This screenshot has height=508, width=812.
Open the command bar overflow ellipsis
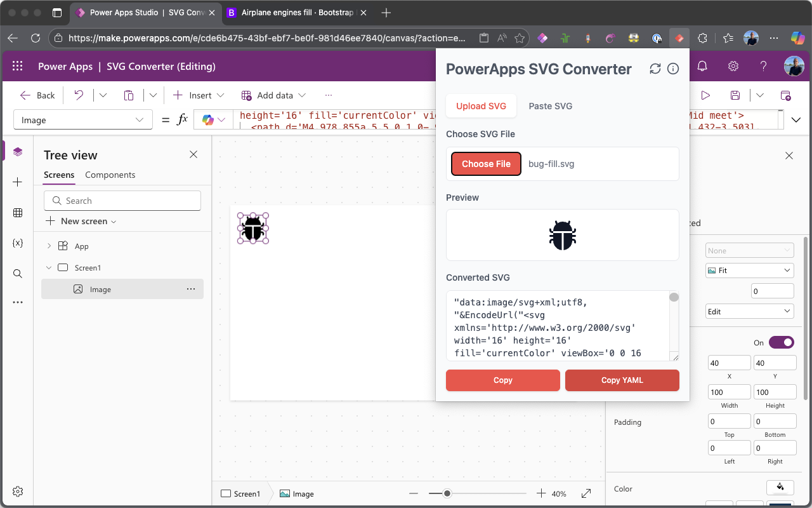point(329,95)
